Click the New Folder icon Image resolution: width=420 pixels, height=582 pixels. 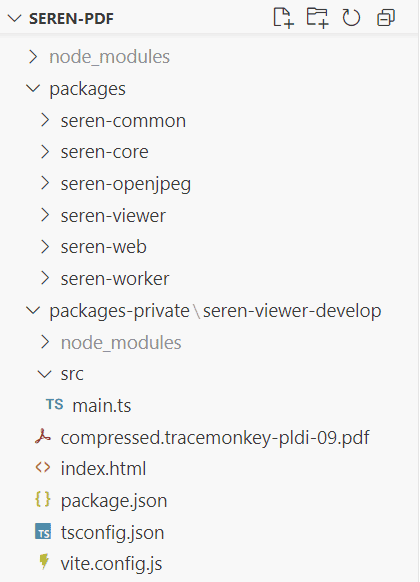318,17
